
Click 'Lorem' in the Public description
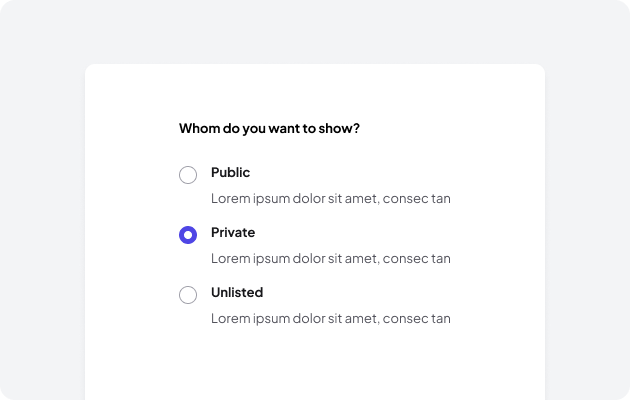pyautogui.click(x=230, y=199)
